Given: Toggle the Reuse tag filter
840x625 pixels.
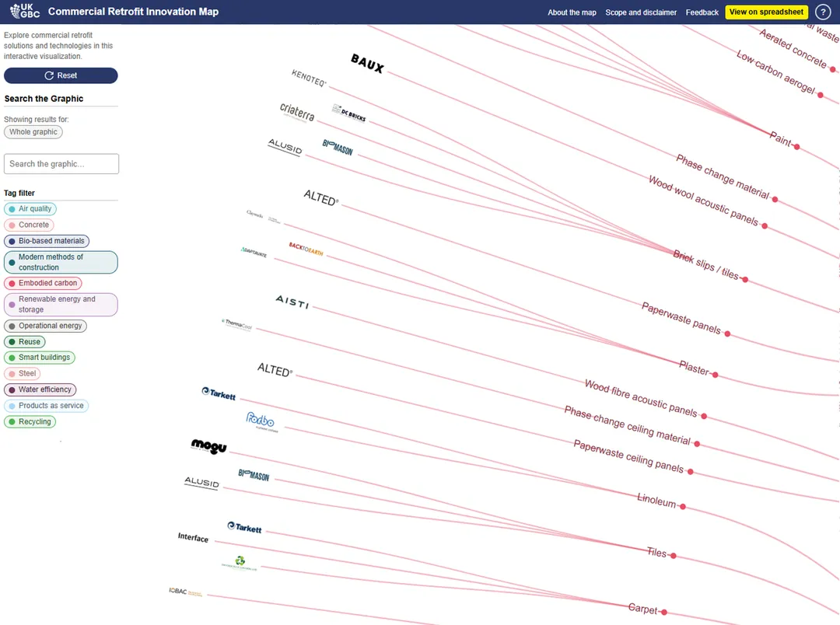Looking at the screenshot, I should 25,342.
